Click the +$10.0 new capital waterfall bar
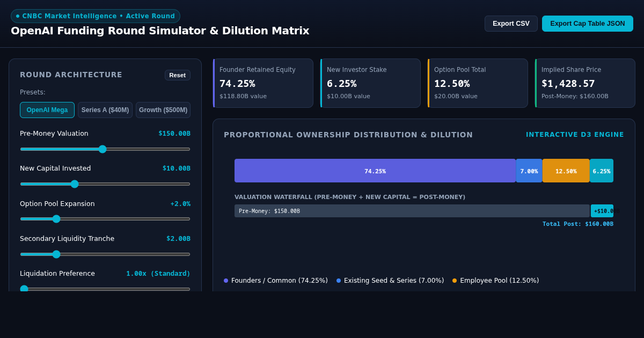 (602, 211)
